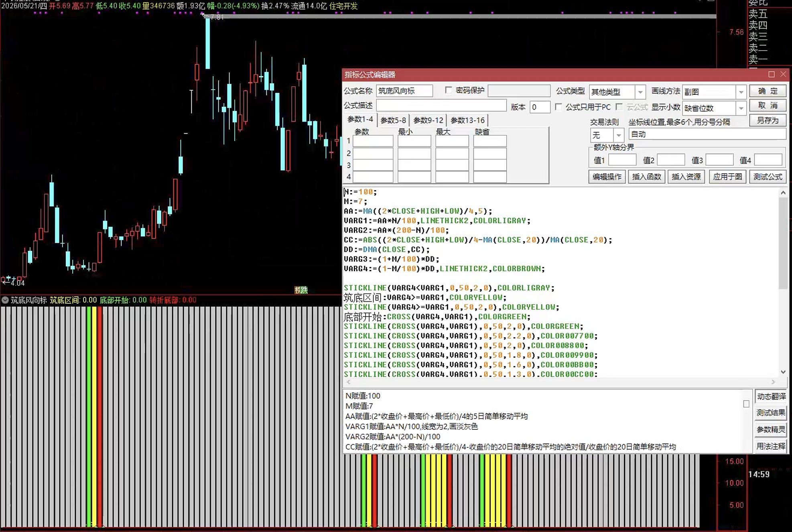
Task: Switch to 参数1-4 tab
Action: pyautogui.click(x=360, y=120)
